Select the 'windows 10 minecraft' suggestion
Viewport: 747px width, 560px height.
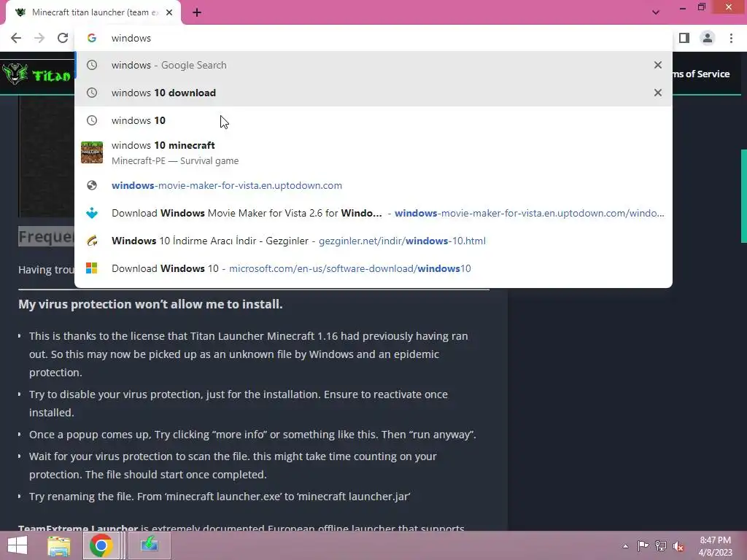[x=373, y=152]
